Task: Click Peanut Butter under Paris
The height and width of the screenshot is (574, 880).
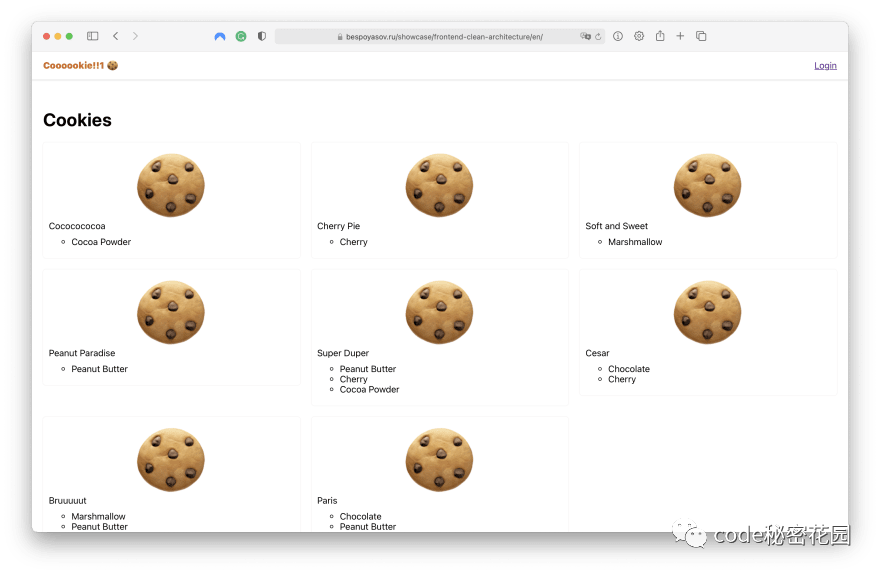Action: tap(368, 526)
